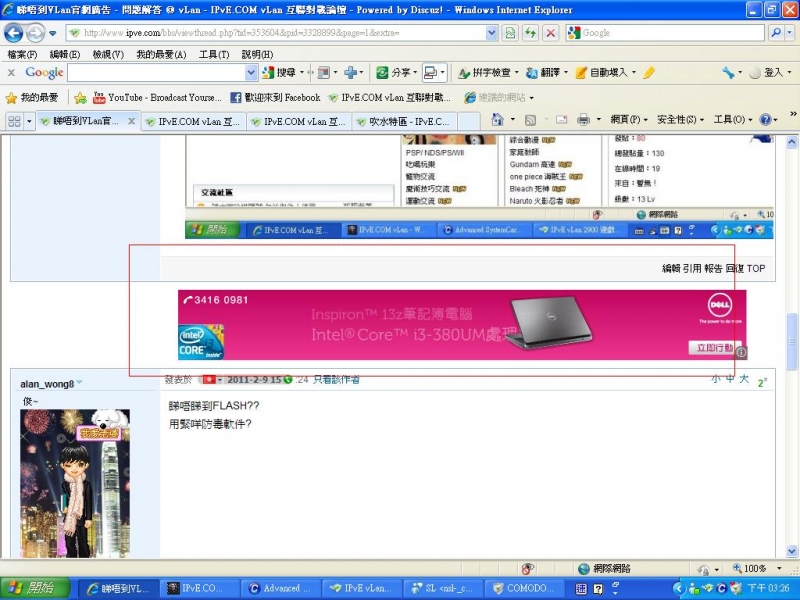The height and width of the screenshot is (600, 800).
Task: Click the red Stop loading icon
Action: pyautogui.click(x=551, y=33)
